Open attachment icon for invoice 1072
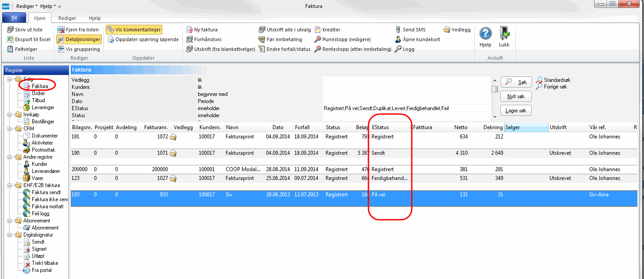This screenshot has width=644, height=279. (x=173, y=137)
